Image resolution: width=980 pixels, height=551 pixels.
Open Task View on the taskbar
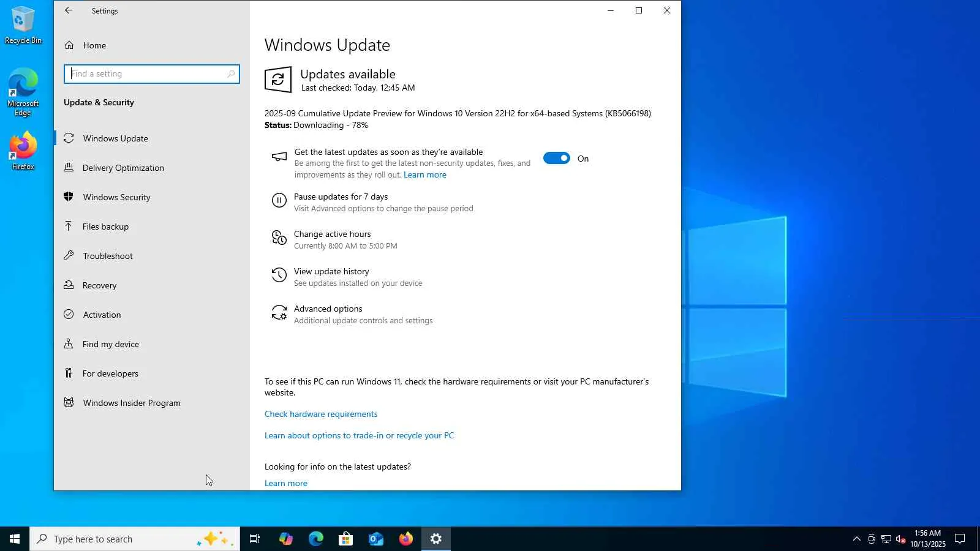(255, 539)
